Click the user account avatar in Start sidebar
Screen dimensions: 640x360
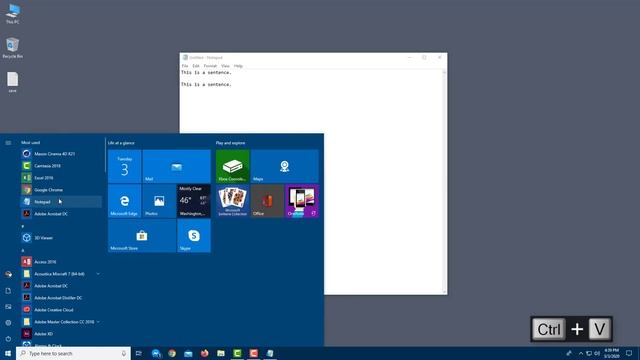pos(8,274)
